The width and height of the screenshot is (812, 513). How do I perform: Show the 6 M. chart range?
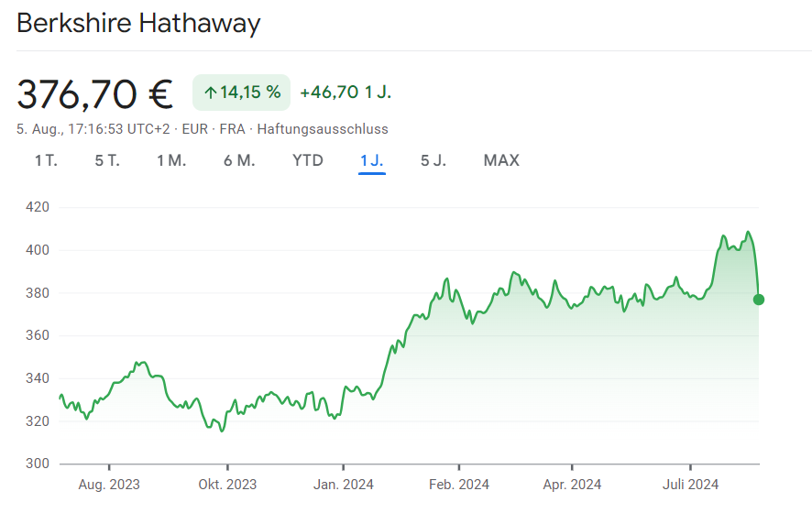(239, 160)
